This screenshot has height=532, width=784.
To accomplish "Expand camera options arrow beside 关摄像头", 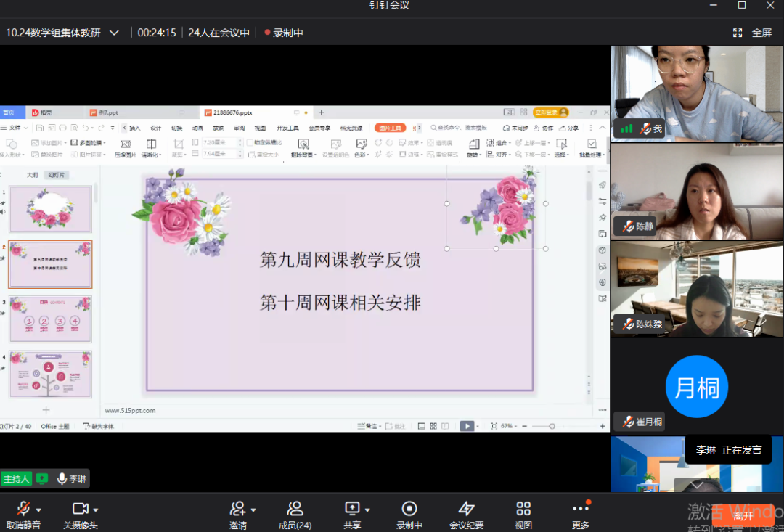I will click(95, 510).
